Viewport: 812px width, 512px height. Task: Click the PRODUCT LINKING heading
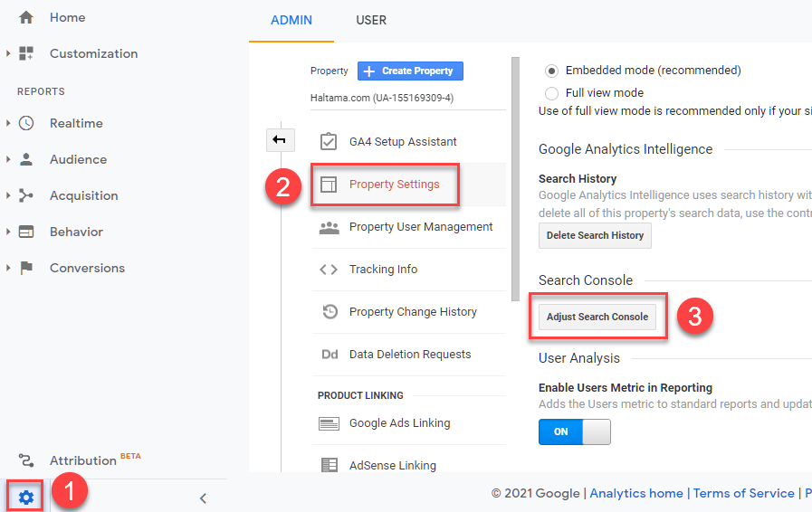(x=360, y=395)
